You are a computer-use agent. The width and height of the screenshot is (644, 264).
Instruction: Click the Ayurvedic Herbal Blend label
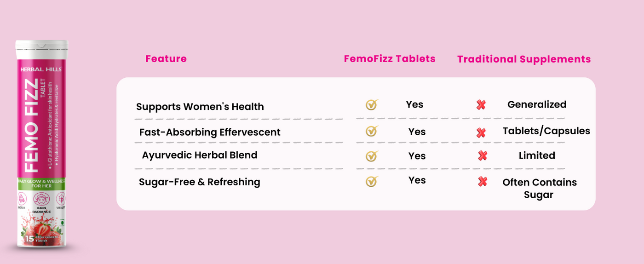pyautogui.click(x=200, y=155)
